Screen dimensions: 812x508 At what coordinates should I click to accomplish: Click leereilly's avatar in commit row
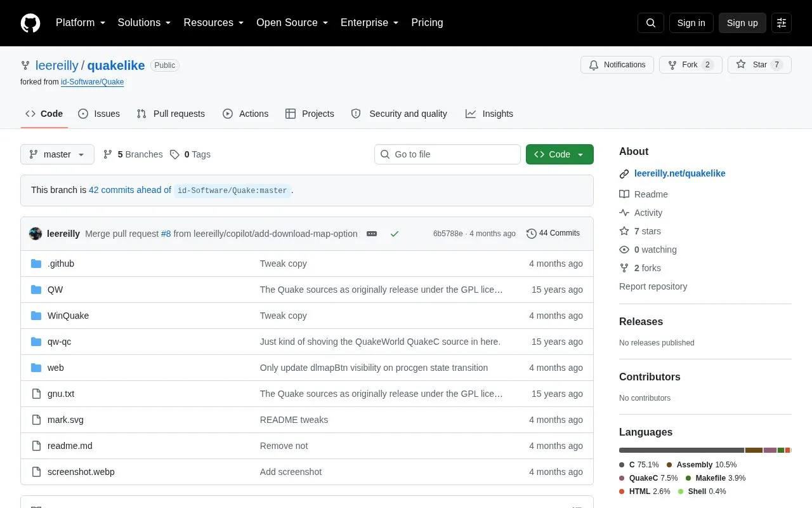click(x=36, y=234)
